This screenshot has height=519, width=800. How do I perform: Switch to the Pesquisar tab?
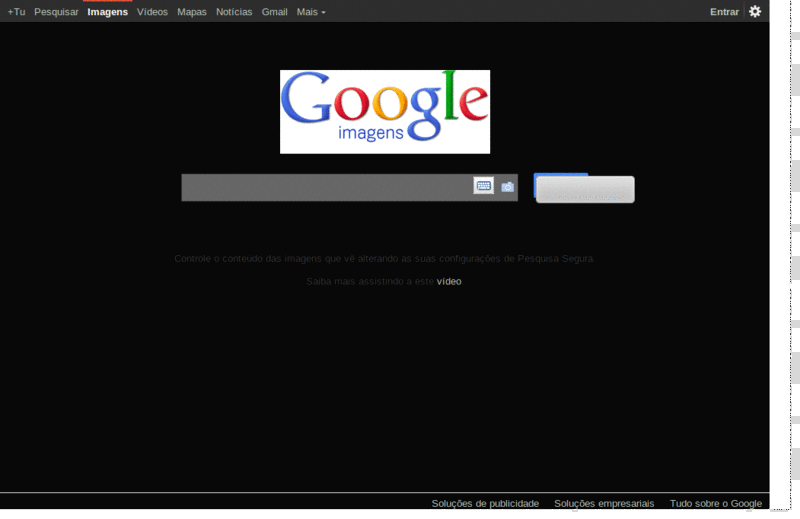[x=56, y=12]
